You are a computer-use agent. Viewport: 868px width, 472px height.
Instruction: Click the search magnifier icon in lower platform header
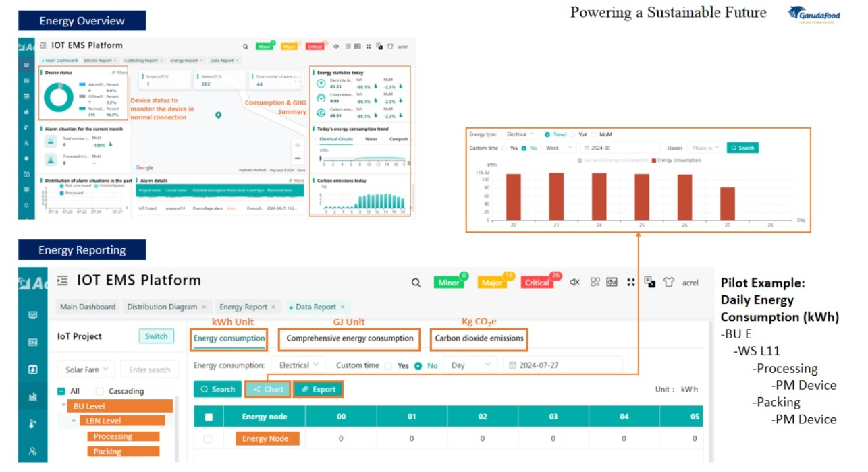[x=416, y=283]
